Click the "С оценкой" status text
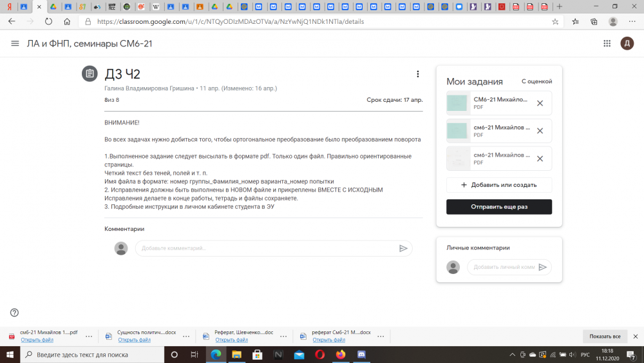Image resolution: width=644 pixels, height=363 pixels. coord(537,81)
